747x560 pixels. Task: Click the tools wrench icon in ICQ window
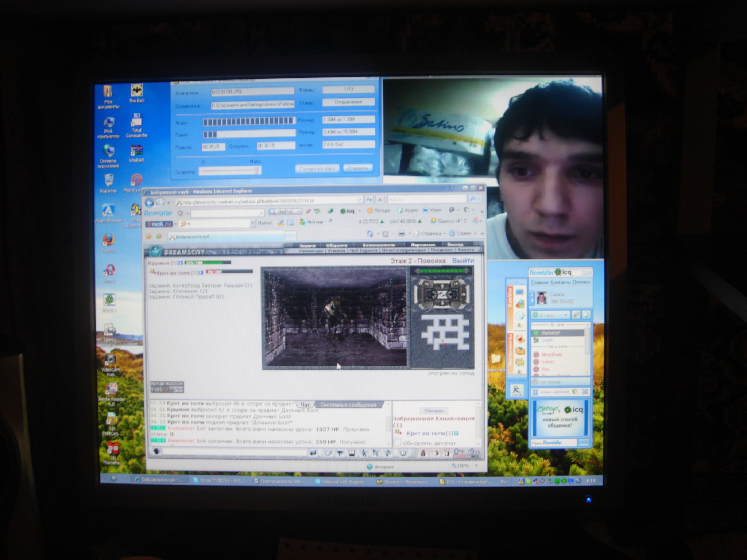point(585,392)
